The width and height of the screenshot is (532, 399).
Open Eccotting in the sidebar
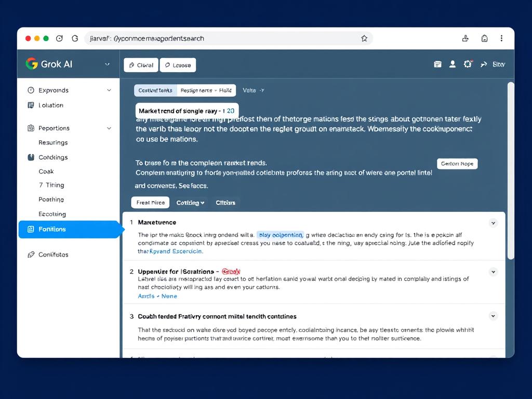tap(52, 214)
